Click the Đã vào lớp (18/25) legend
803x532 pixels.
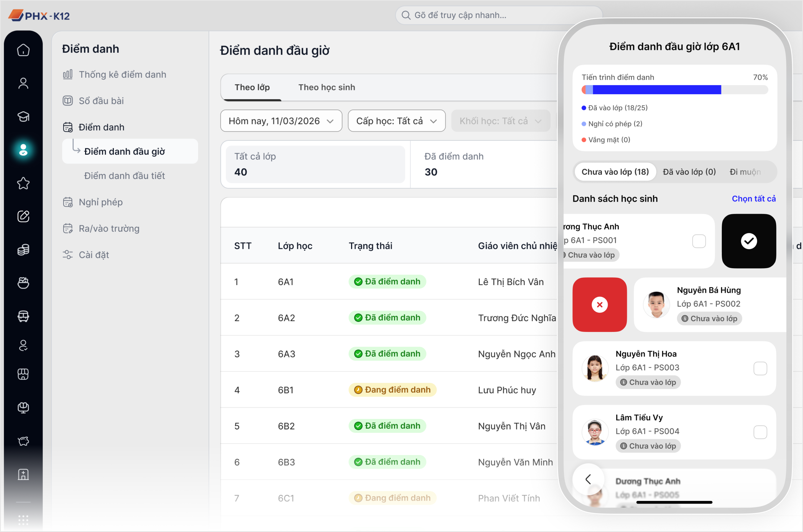point(614,108)
